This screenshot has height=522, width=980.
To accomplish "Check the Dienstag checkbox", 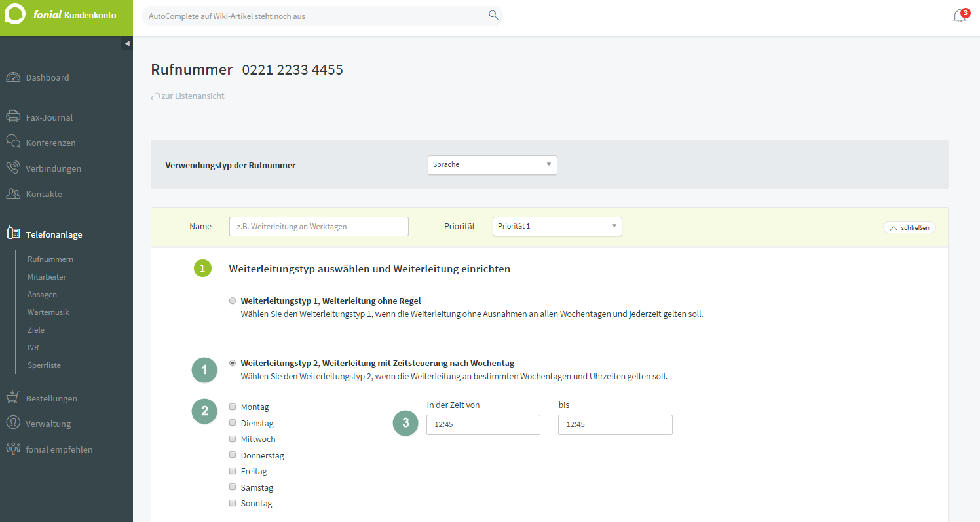I will [x=233, y=423].
